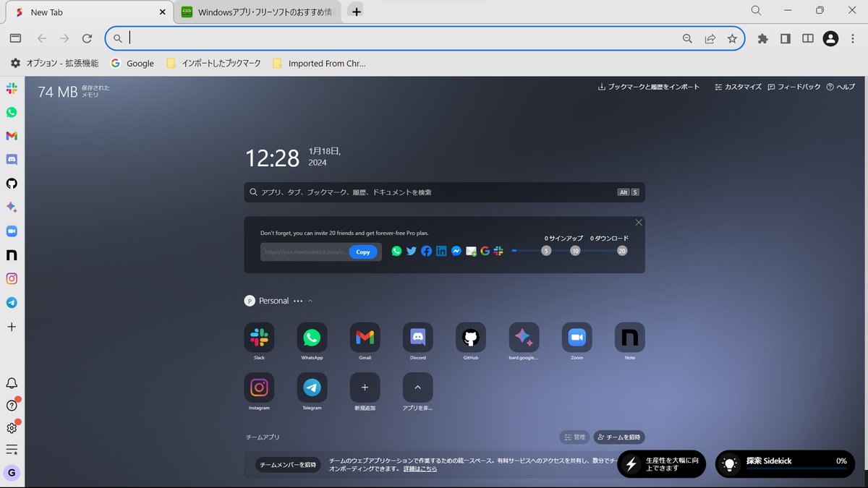
Task: Open GitHub in the left sidebar
Action: (x=12, y=184)
